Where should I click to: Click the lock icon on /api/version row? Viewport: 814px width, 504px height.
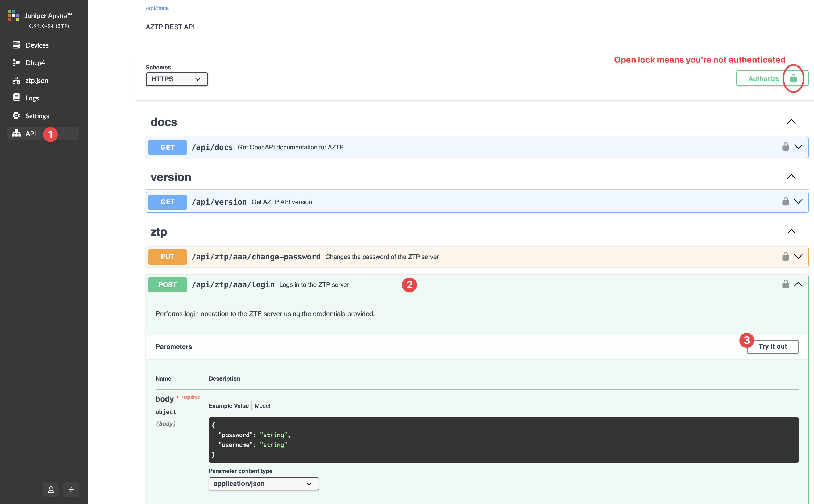pyautogui.click(x=785, y=202)
